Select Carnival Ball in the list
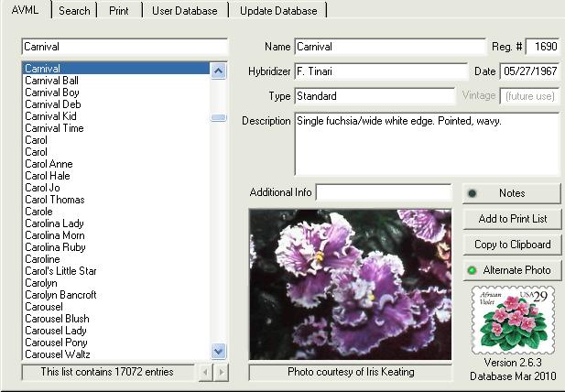The image size is (565, 392). [x=116, y=81]
